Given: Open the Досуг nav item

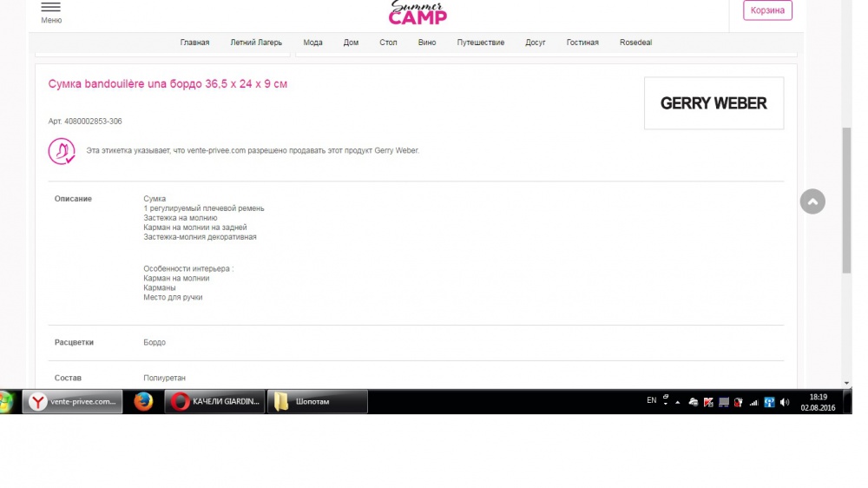Looking at the screenshot, I should point(536,43).
